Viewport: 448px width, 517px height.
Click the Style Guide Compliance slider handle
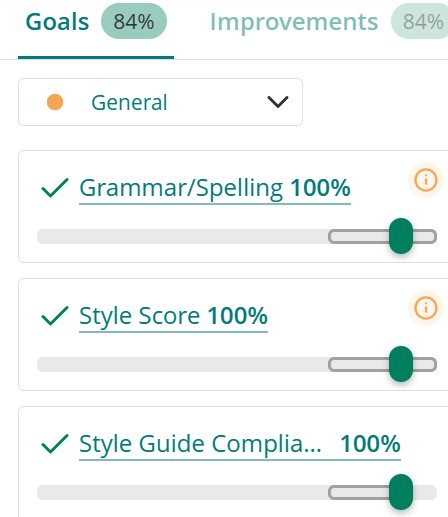pyautogui.click(x=401, y=492)
